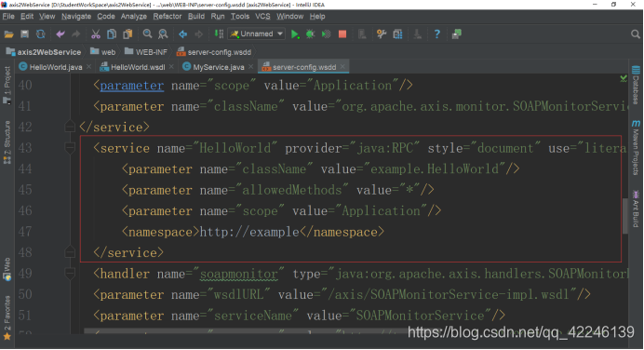Screen dimensions: 644x350
Task: Collapse the fold marker at line 49
Action: (x=70, y=273)
